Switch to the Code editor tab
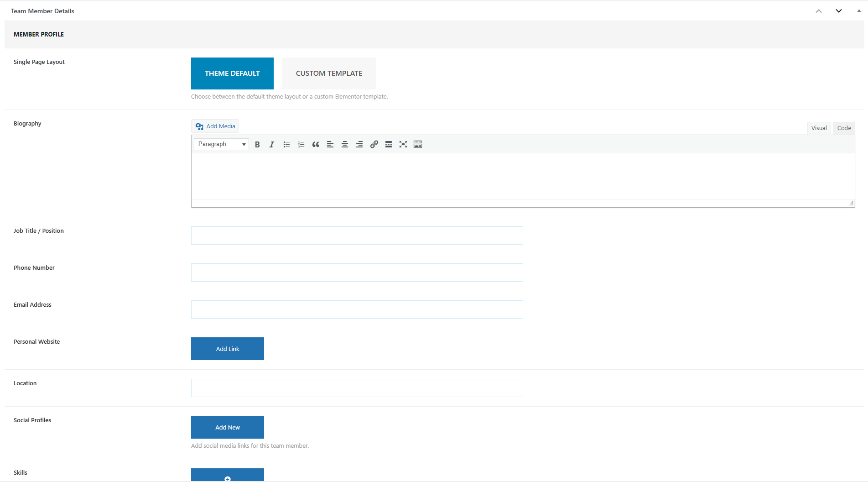This screenshot has height=482, width=868. (x=844, y=128)
